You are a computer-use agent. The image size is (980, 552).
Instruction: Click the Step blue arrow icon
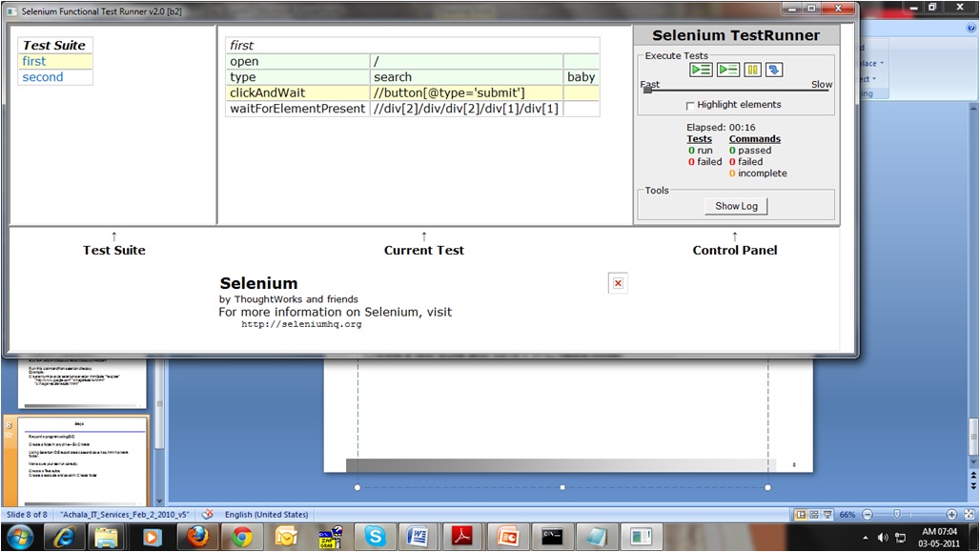(774, 70)
